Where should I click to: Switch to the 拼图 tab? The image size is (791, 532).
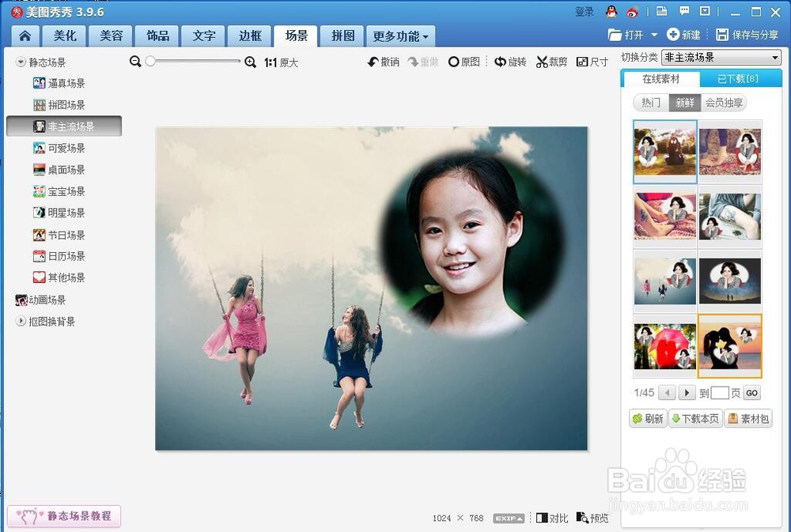pyautogui.click(x=342, y=36)
